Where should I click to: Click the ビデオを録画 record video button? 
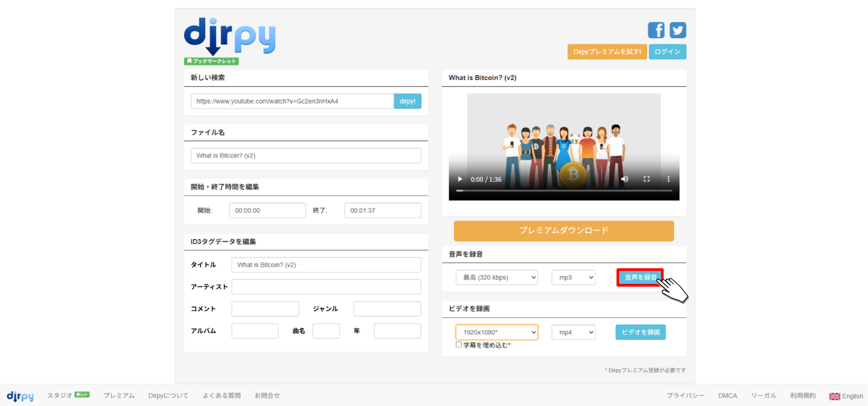click(641, 332)
